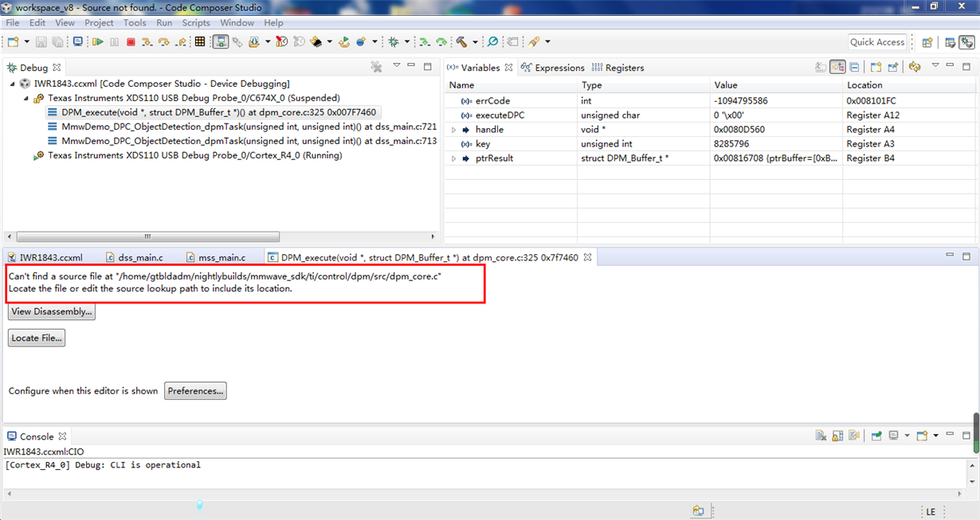This screenshot has height=520, width=980.
Task: Open the Debug bug icon dropdown arrow
Action: [x=406, y=41]
